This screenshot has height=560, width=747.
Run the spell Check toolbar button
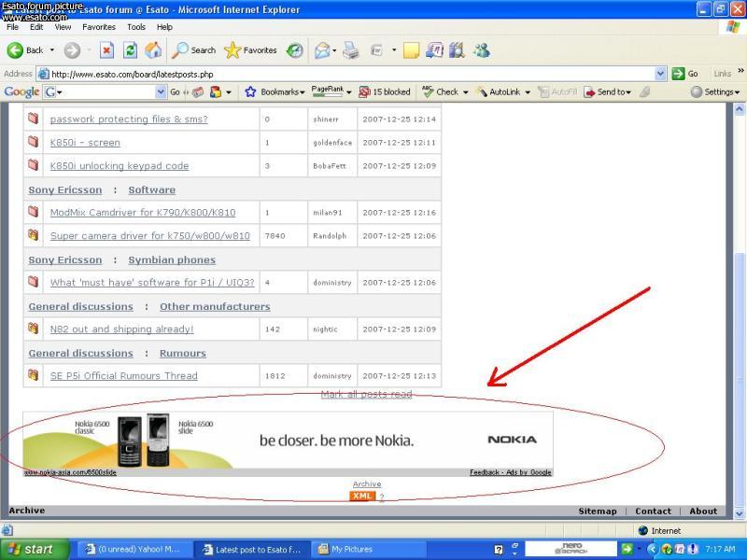point(441,91)
